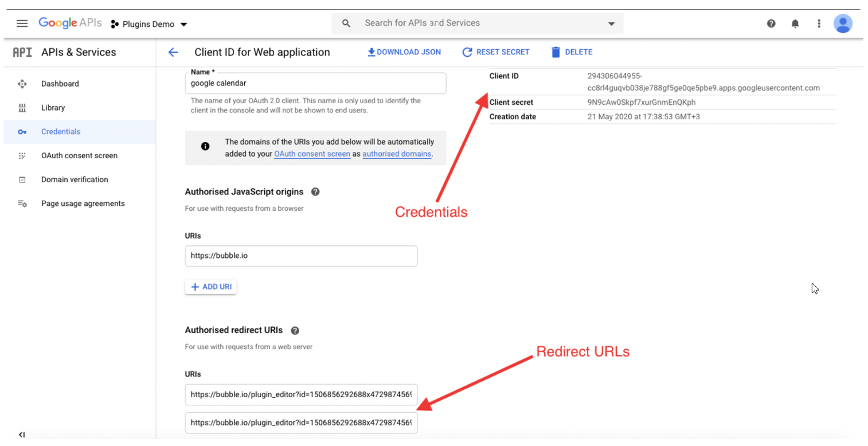Click the Google APIs logo
This screenshot has height=446, width=868.
pyautogui.click(x=70, y=23)
